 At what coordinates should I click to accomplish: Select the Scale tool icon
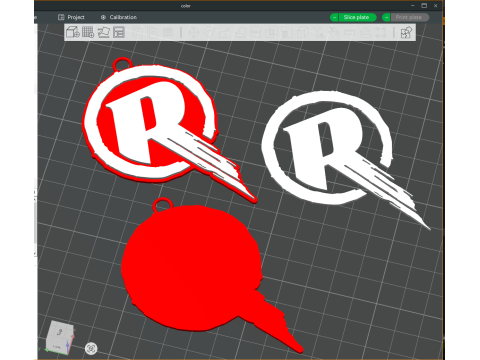[224, 32]
